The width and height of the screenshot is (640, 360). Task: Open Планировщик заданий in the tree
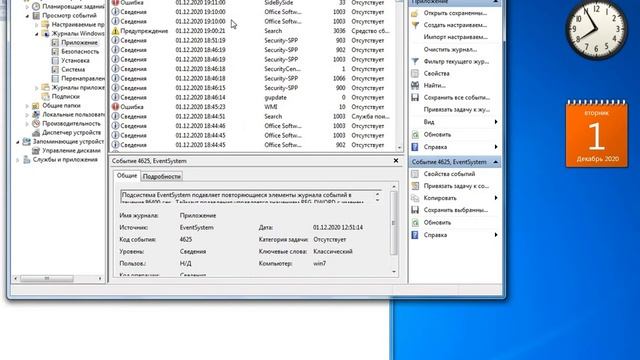click(x=73, y=7)
